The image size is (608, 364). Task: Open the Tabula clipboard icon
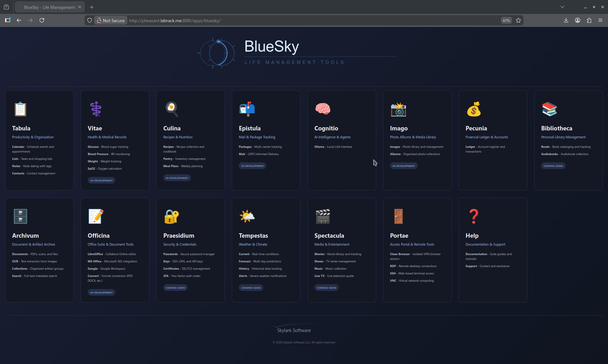(20, 109)
